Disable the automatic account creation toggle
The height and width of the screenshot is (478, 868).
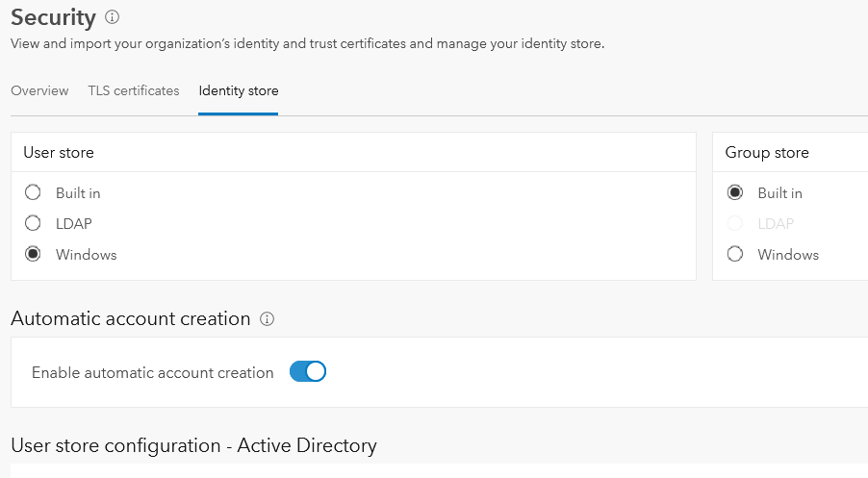308,372
